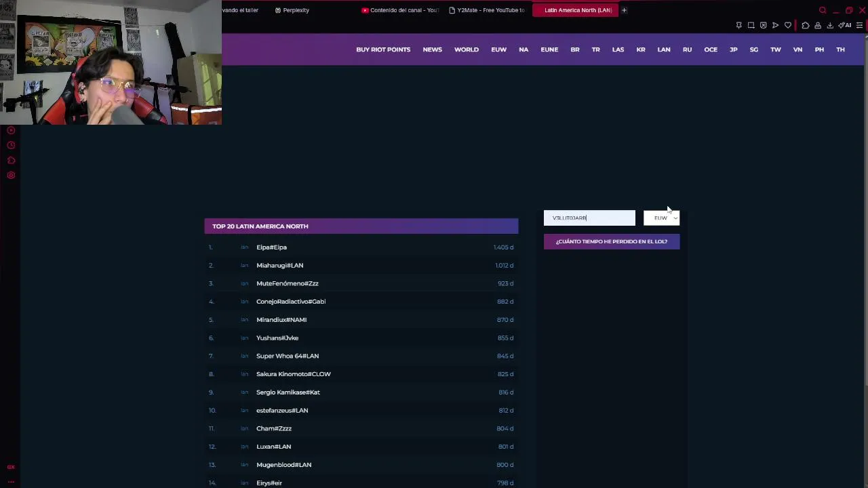This screenshot has height=488, width=868.
Task: Go to the OCE region page
Action: pos(711,49)
